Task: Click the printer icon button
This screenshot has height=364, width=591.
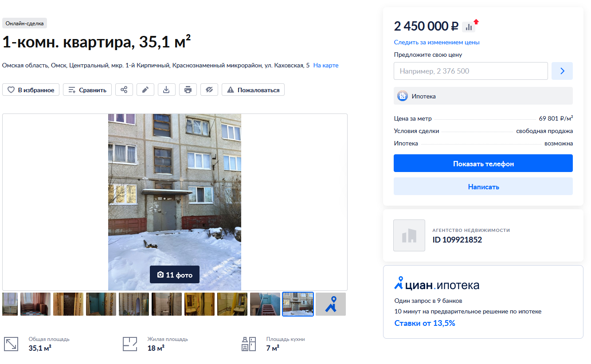Action: [x=188, y=90]
